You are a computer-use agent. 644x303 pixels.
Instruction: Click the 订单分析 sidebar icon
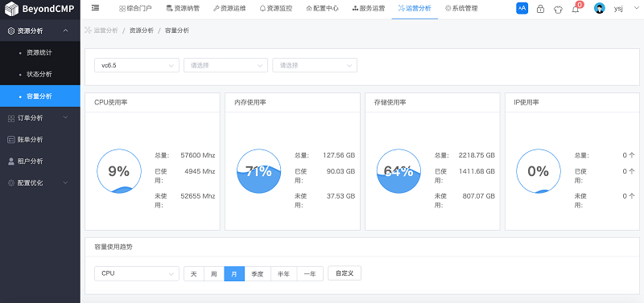[x=11, y=118]
